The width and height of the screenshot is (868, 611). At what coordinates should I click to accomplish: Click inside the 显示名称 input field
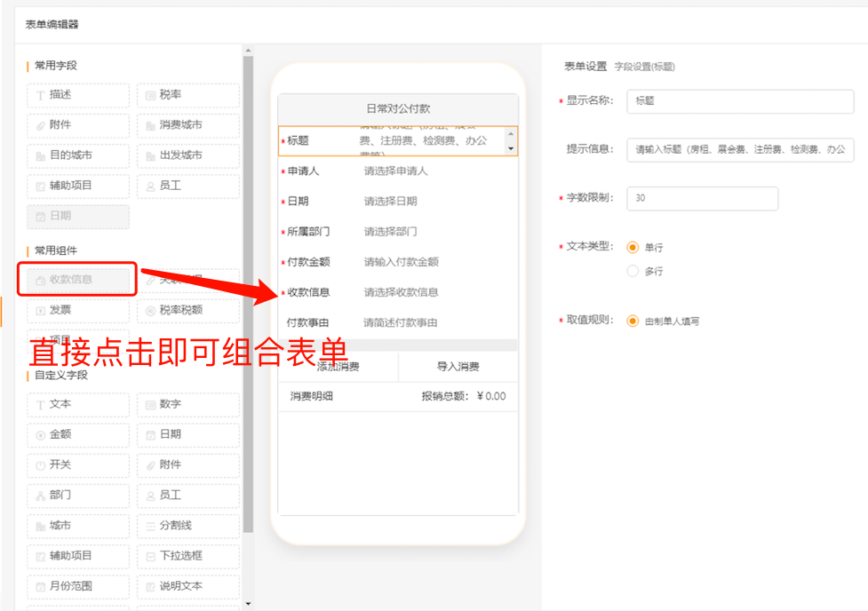[x=740, y=101]
